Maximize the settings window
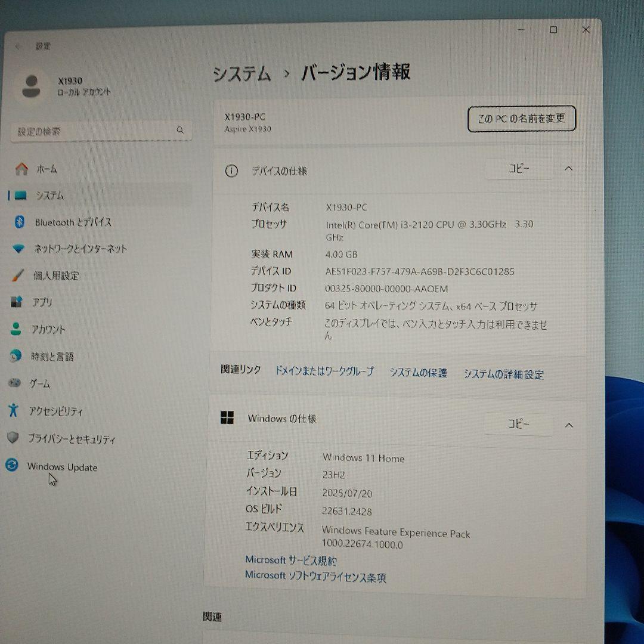 point(553,30)
